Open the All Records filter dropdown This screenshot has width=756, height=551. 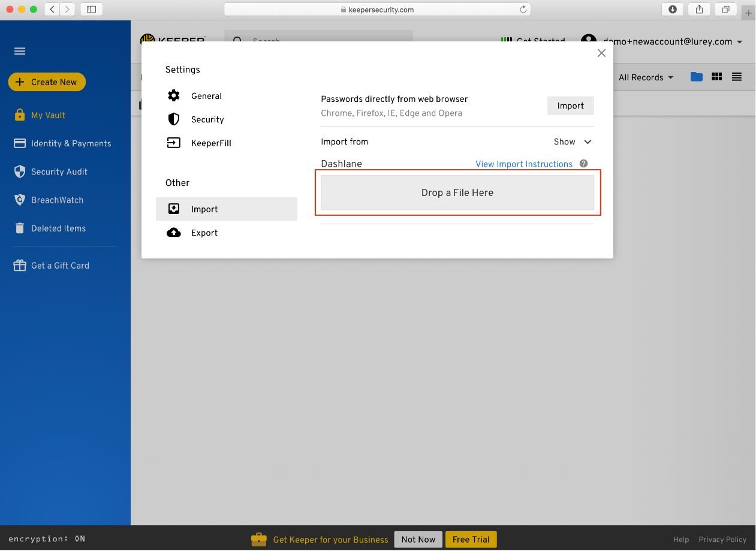tap(646, 77)
